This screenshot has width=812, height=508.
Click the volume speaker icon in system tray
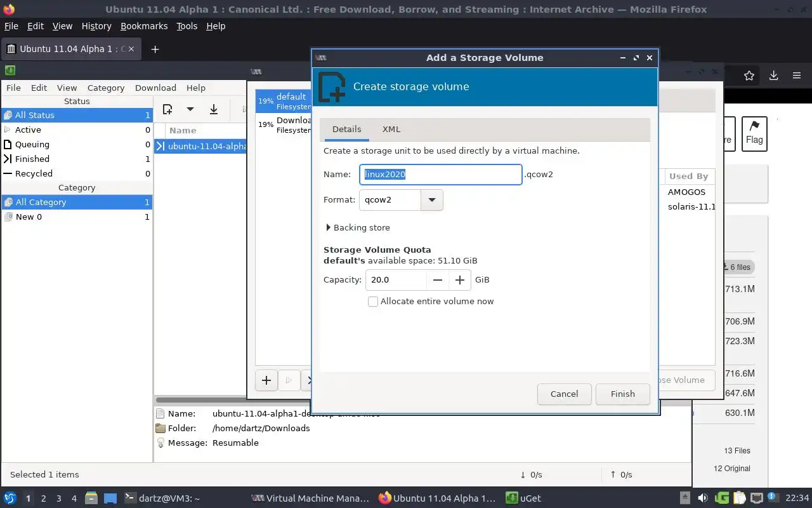[x=702, y=498]
